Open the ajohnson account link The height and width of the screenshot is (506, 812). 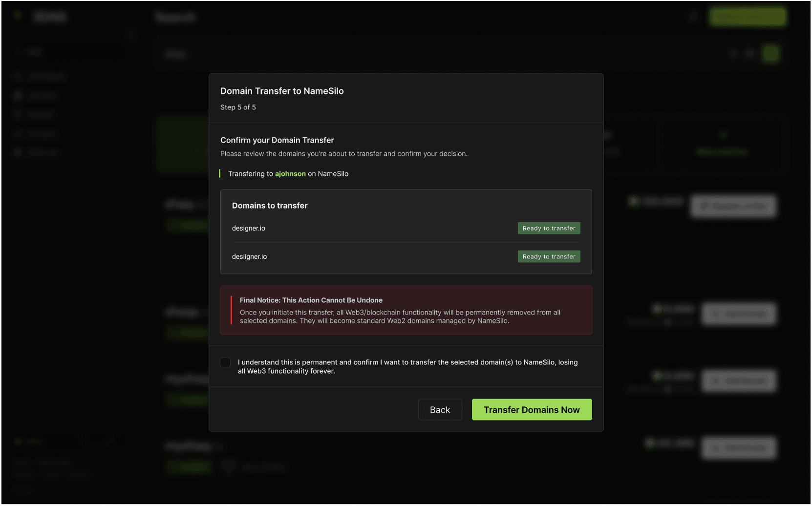coord(290,174)
